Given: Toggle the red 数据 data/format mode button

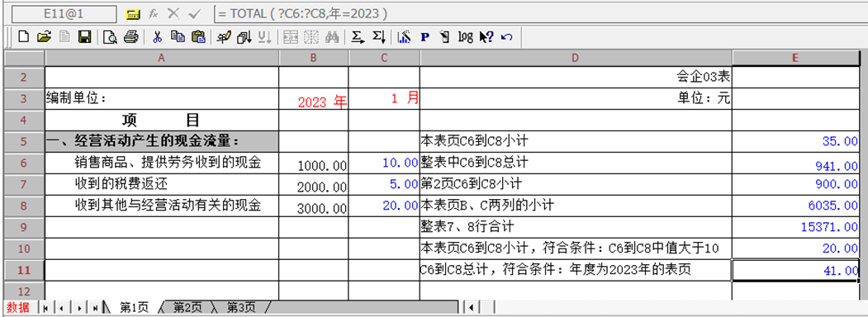Looking at the screenshot, I should tap(18, 307).
